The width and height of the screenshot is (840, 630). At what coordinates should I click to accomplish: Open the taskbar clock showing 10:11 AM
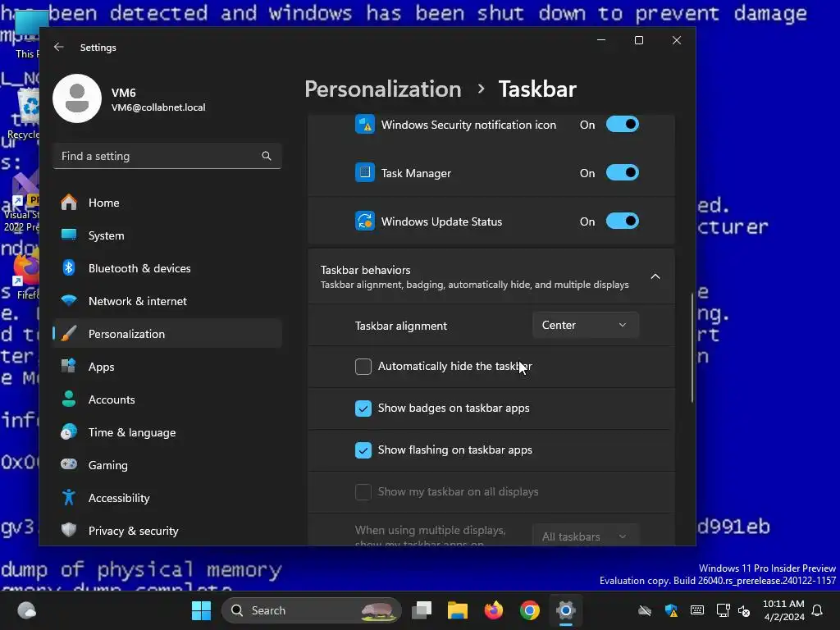[x=783, y=610]
